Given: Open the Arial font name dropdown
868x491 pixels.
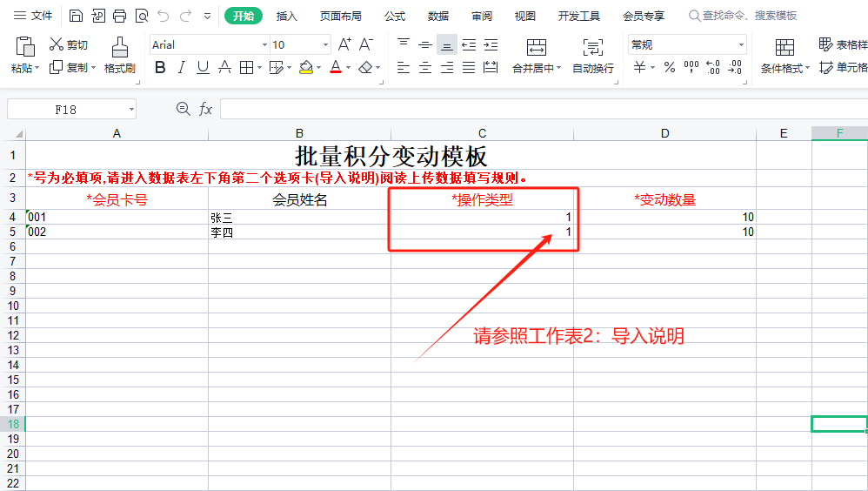Looking at the screenshot, I should (264, 44).
